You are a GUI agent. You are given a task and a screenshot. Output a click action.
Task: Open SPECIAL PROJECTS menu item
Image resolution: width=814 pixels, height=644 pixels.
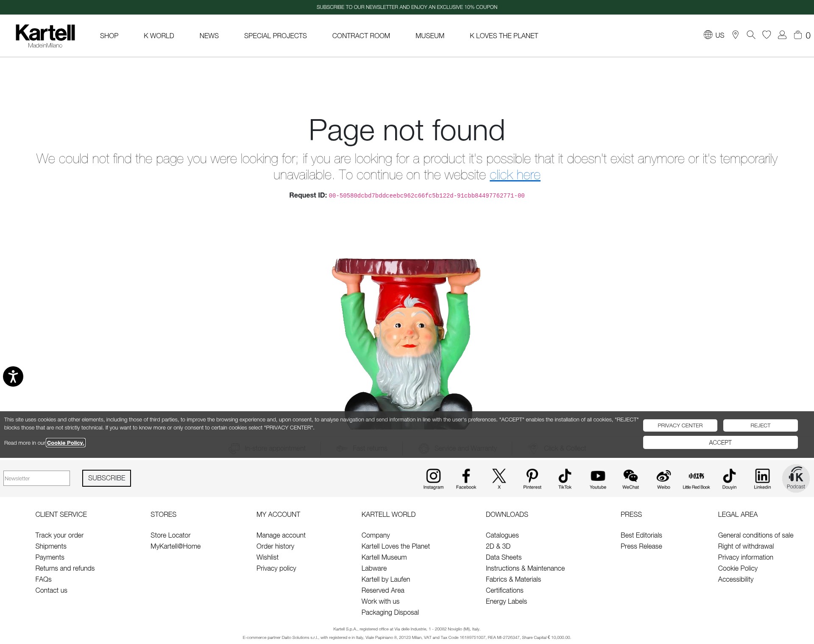point(275,36)
